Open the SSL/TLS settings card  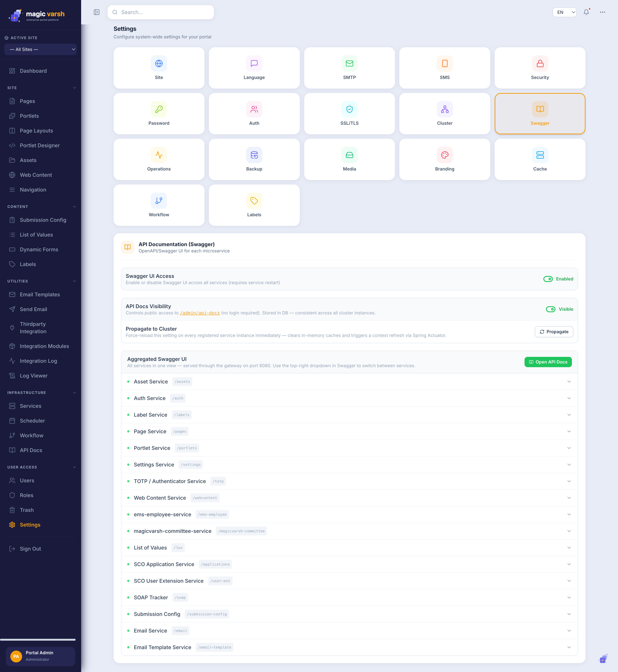[349, 114]
